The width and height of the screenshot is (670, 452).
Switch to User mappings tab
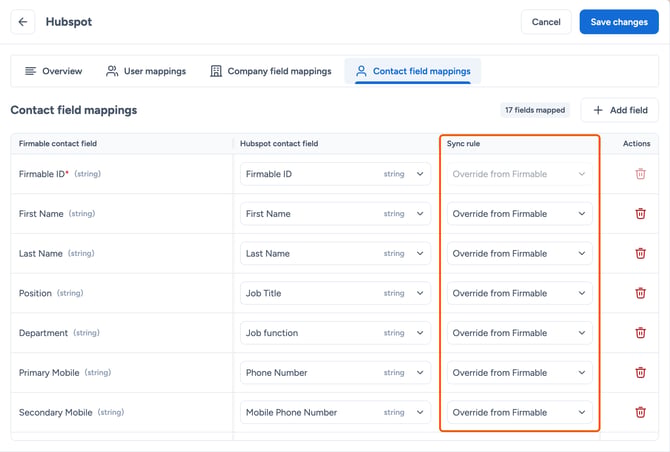(x=146, y=71)
